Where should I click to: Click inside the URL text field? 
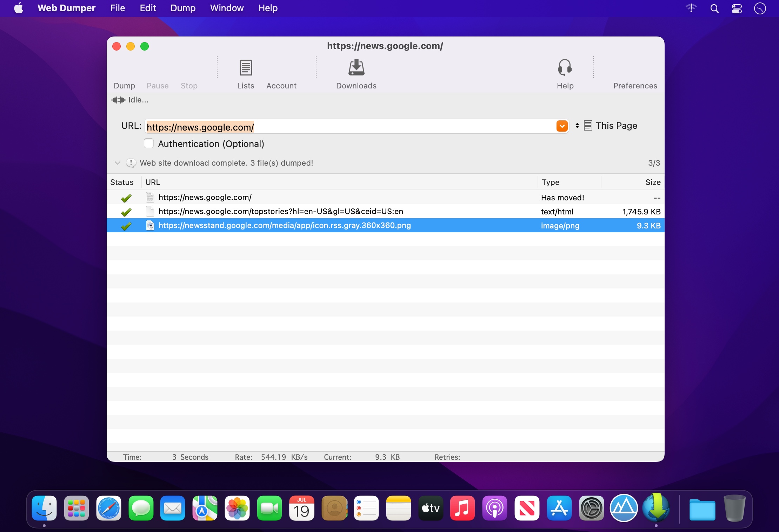coord(351,127)
